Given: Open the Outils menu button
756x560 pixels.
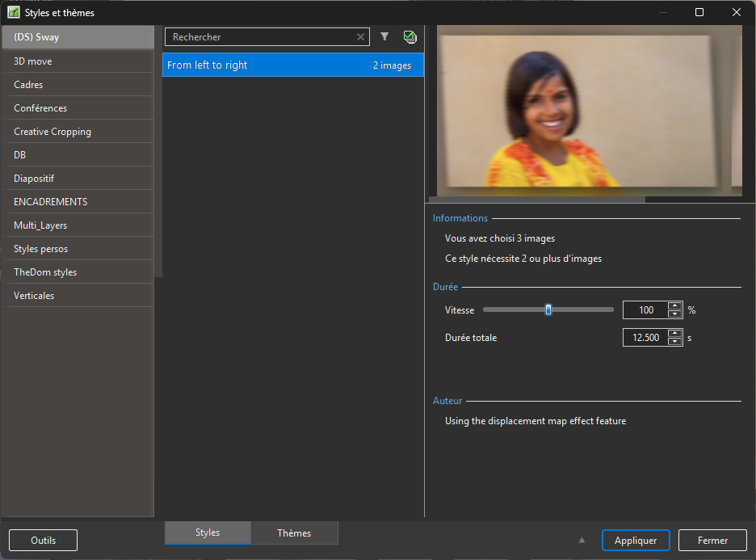Looking at the screenshot, I should tap(44, 541).
